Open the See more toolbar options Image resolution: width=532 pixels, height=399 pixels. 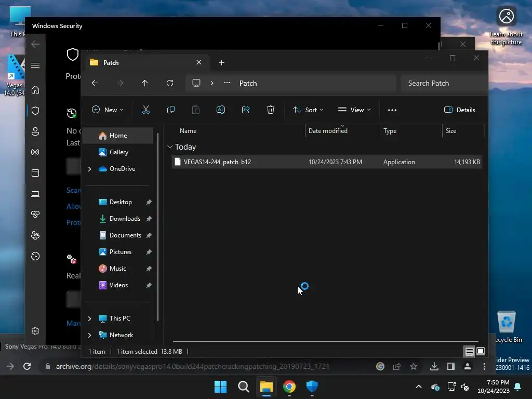[x=392, y=110]
